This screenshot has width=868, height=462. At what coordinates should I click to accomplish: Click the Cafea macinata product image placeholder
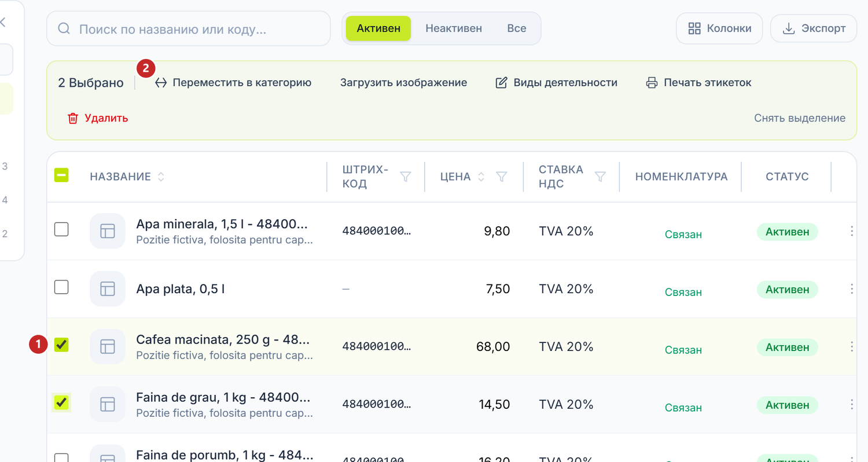click(x=108, y=346)
